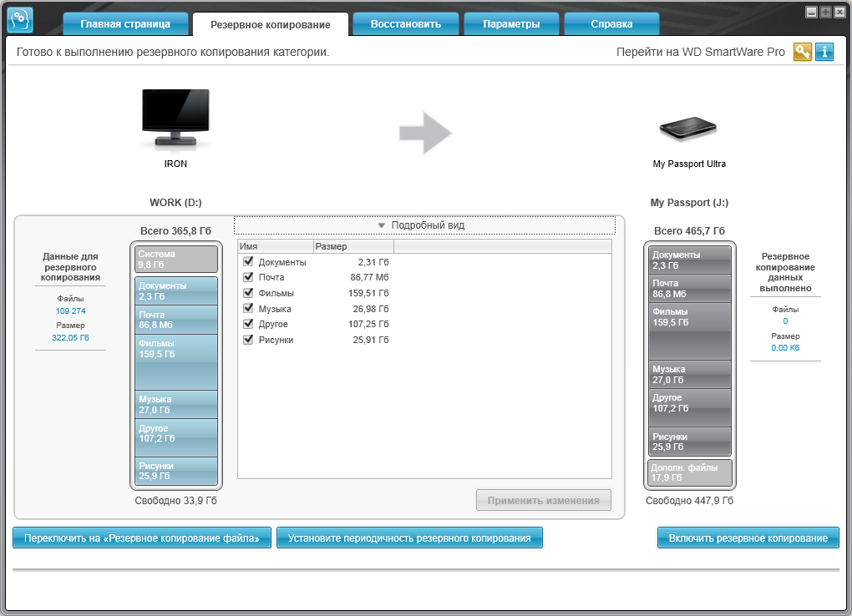The image size is (852, 616).
Task: Select the My Passport Ultra drive icon
Action: point(688,129)
